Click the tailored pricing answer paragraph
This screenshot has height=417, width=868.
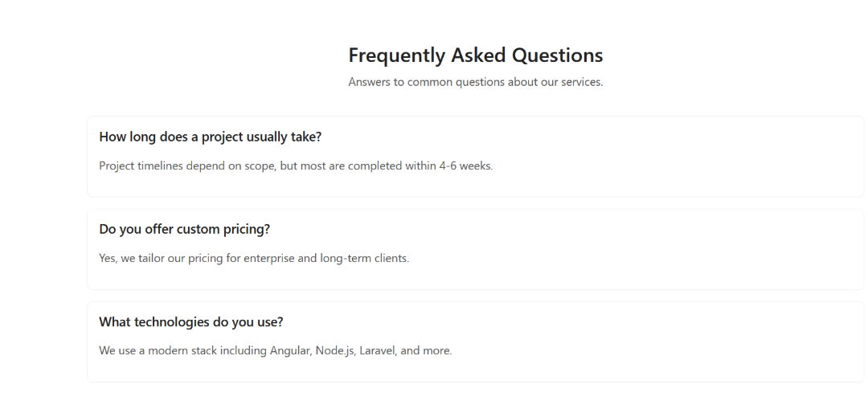tap(254, 258)
